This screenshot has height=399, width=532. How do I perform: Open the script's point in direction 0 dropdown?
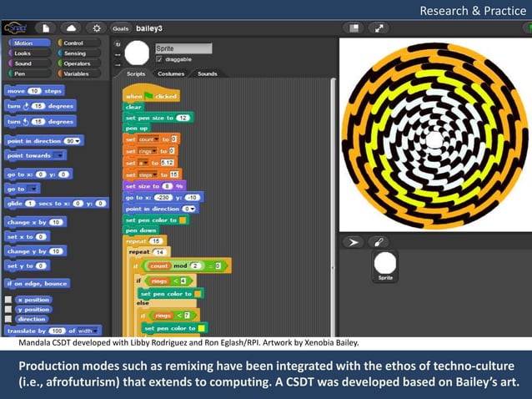193,209
